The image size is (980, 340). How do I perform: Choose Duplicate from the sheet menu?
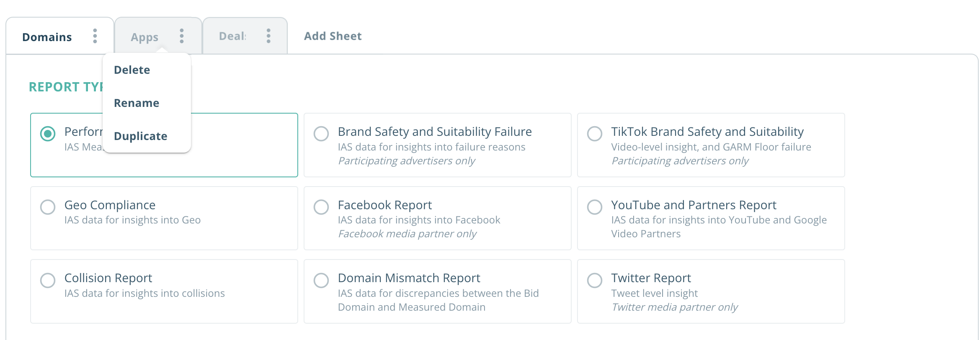click(x=141, y=136)
